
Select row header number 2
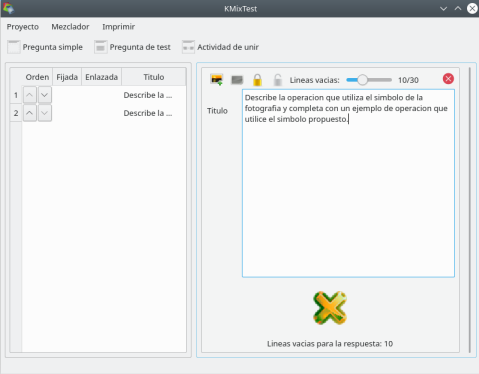[x=16, y=113]
